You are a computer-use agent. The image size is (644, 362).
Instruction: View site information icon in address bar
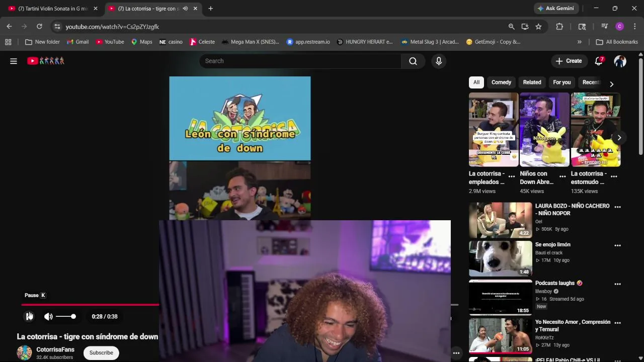57,27
